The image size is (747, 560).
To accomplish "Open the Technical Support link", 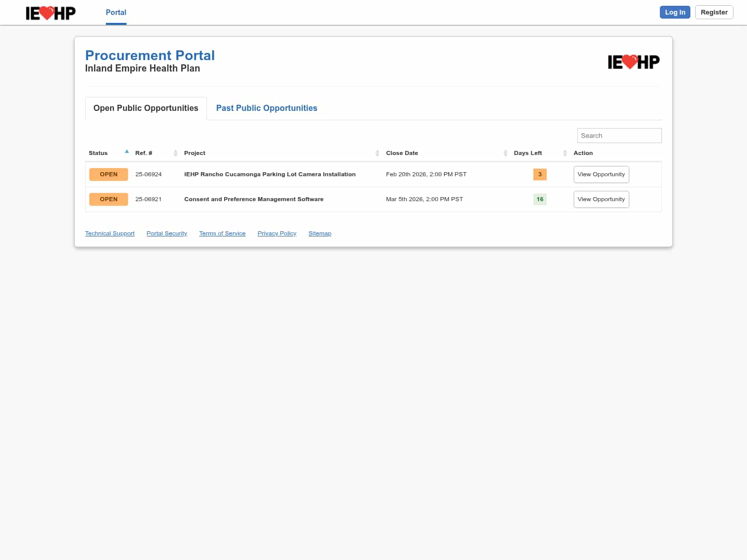I will pyautogui.click(x=109, y=234).
